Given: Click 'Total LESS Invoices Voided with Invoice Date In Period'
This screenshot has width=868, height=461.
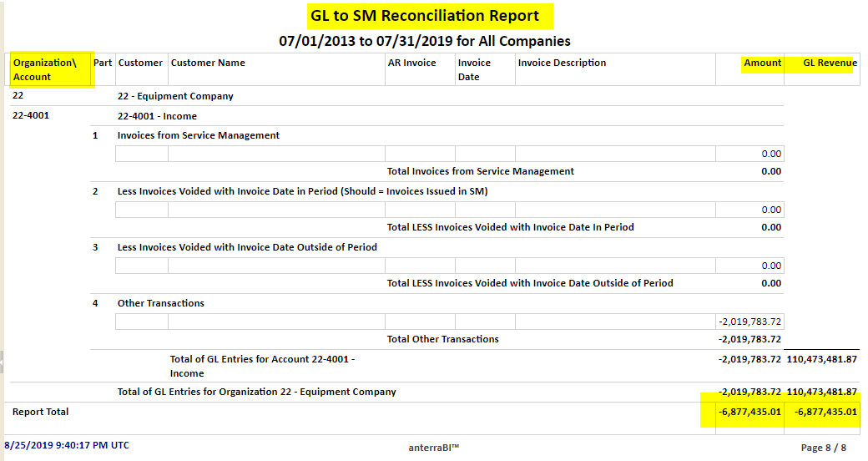Looking at the screenshot, I should 511,227.
